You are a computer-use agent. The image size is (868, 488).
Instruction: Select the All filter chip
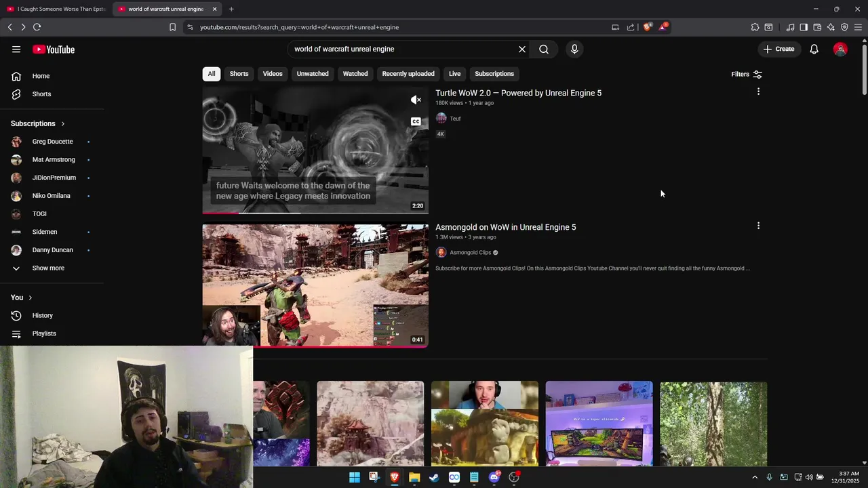pyautogui.click(x=212, y=74)
